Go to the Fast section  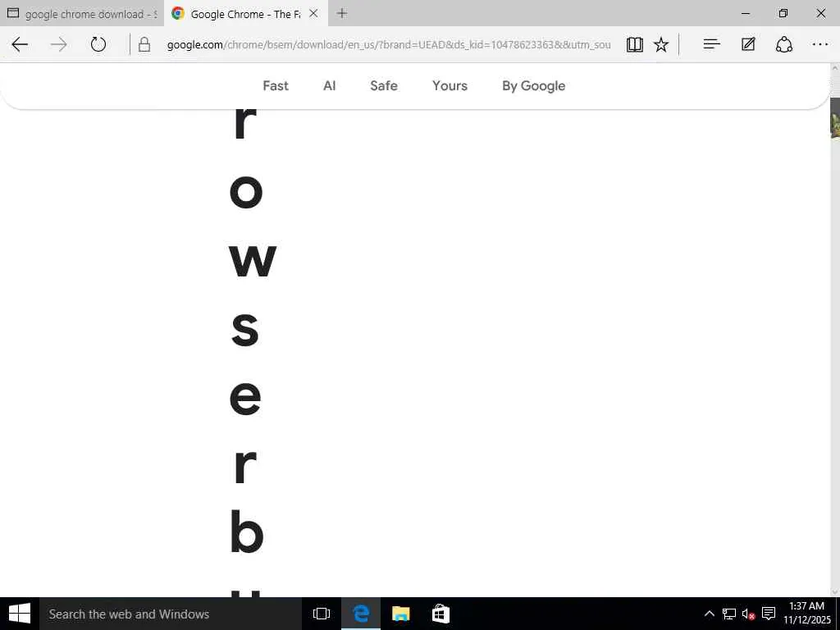(276, 85)
